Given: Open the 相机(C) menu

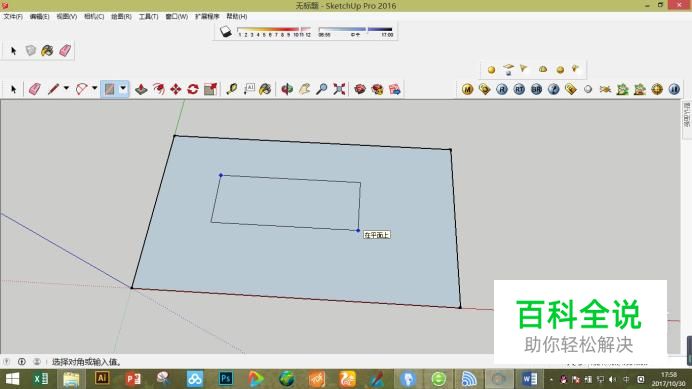Looking at the screenshot, I should point(94,16).
